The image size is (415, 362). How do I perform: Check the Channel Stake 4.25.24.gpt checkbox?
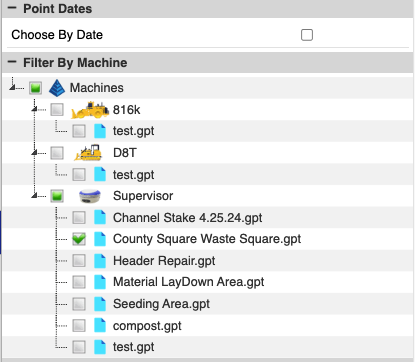coord(79,218)
